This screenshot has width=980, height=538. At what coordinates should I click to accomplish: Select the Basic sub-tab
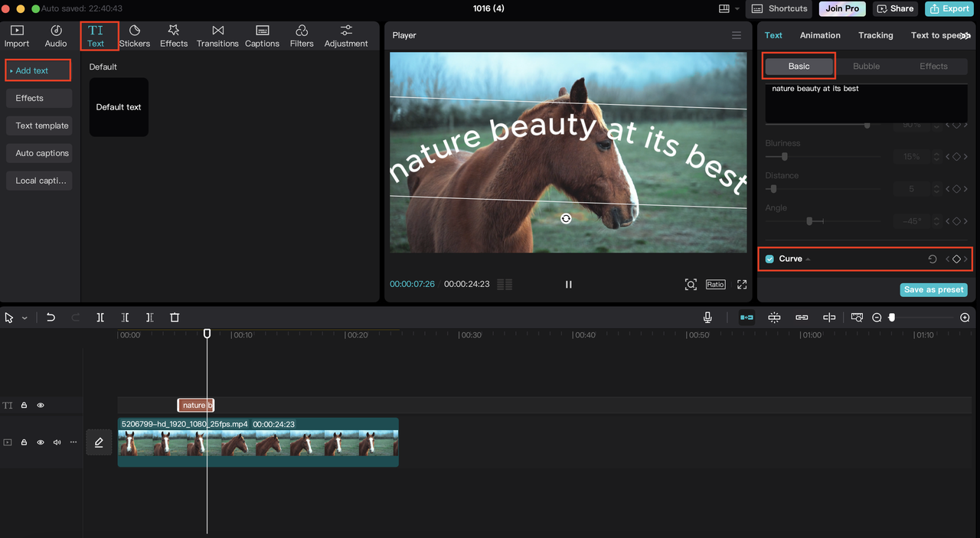(x=799, y=66)
